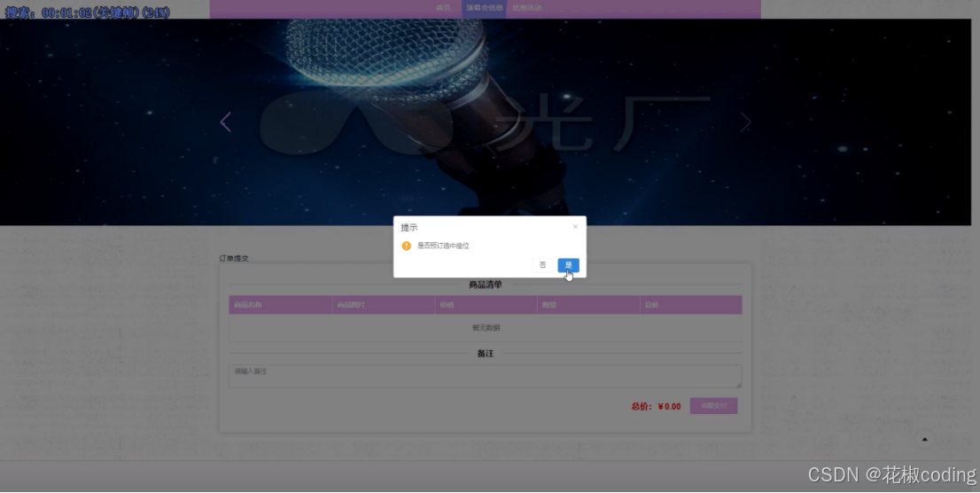980x493 pixels.
Task: Click the orange warning icon in dialog
Action: coord(406,246)
